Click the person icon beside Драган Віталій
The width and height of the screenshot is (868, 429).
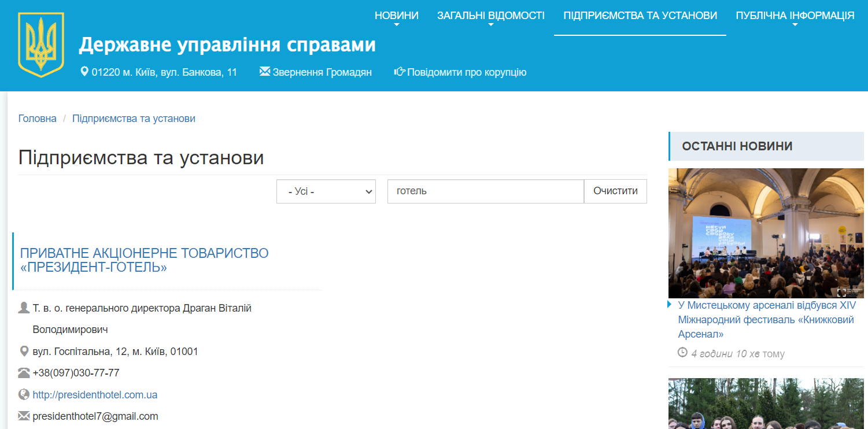coord(24,308)
